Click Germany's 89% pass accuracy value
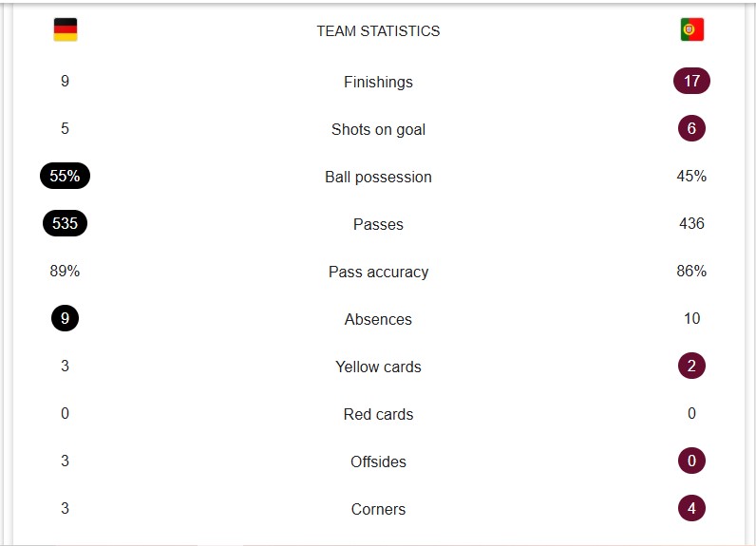The width and height of the screenshot is (756, 546). click(x=65, y=271)
